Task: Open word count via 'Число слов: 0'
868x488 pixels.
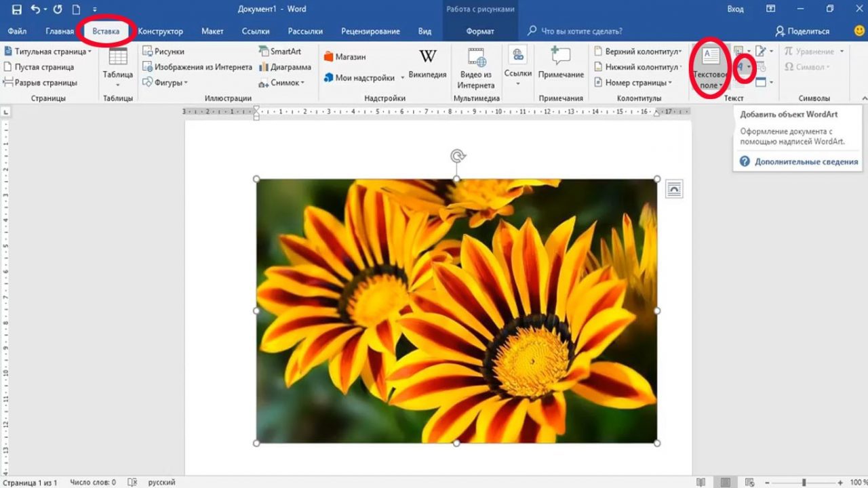Action: coord(92,483)
